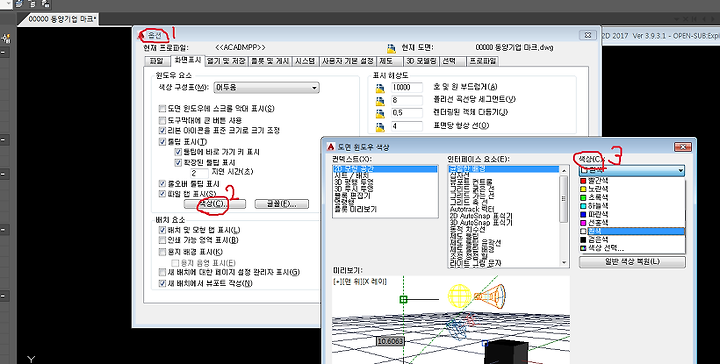The image size is (720, 364).
Task: Choose white 흰색 from color list
Action: point(632,231)
